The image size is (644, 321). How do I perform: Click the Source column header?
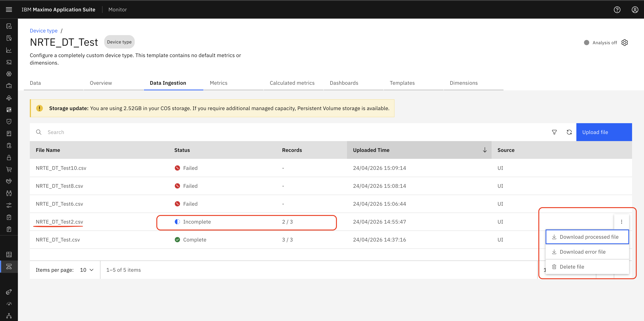click(x=506, y=150)
